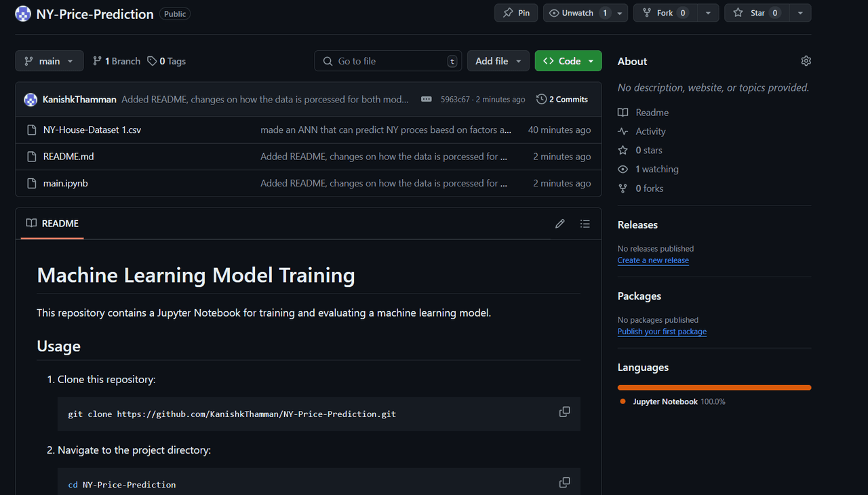Click the 40 minutes ago timestamp

click(559, 130)
